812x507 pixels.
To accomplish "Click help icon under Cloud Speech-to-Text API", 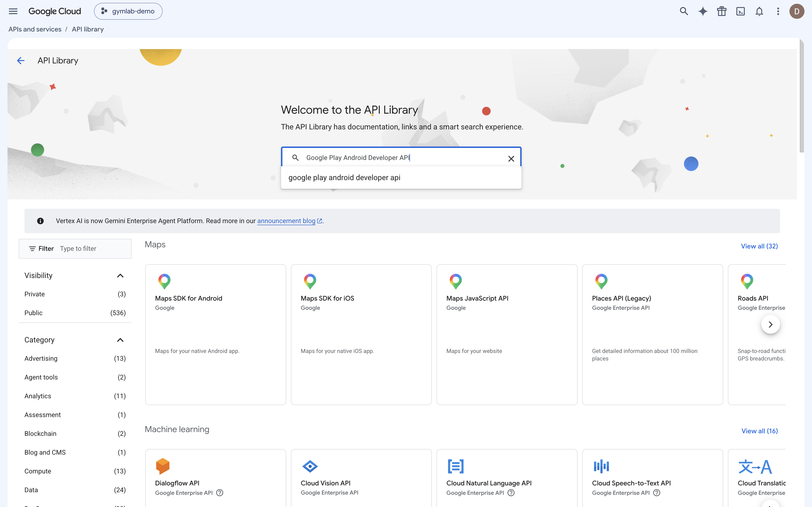I will (657, 493).
